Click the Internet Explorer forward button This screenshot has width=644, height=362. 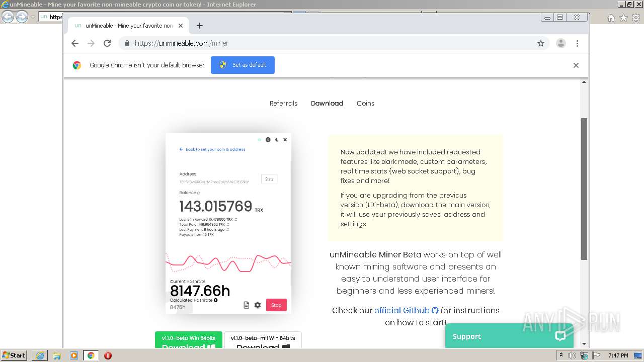[x=22, y=17]
